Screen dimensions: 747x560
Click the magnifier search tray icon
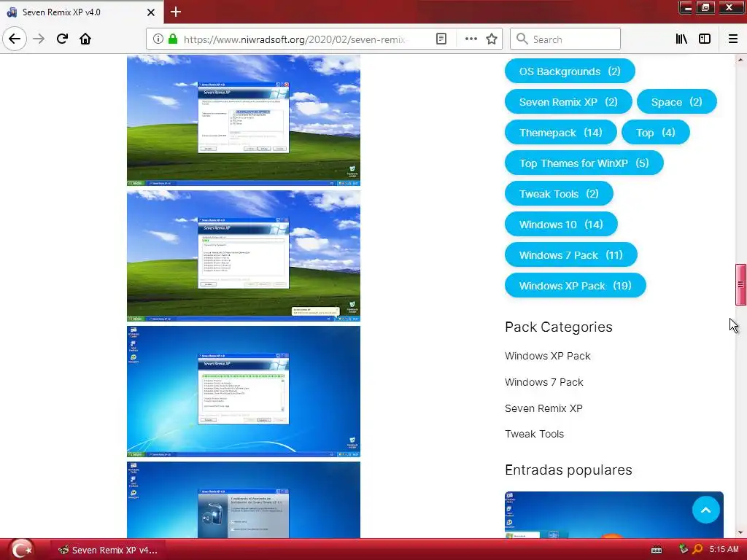697,550
